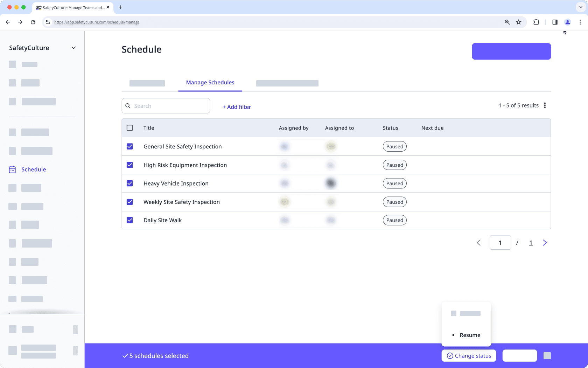The image size is (588, 368).
Task: Click the search magnifier inside the search field
Action: pyautogui.click(x=128, y=106)
